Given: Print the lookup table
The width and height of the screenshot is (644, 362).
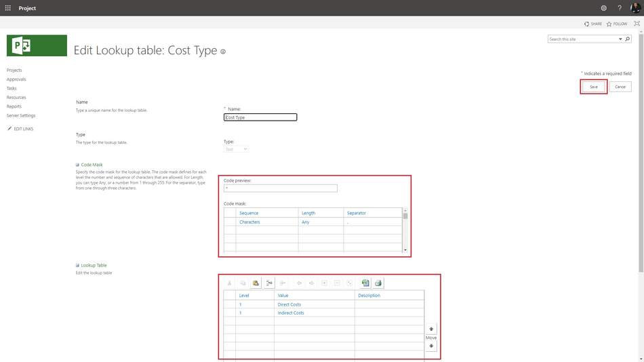Looking at the screenshot, I should [378, 283].
